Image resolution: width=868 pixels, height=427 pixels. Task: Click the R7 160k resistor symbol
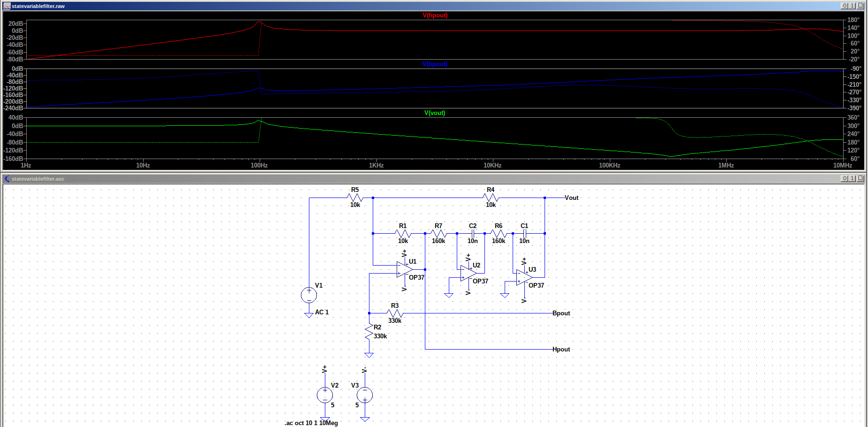(x=438, y=233)
